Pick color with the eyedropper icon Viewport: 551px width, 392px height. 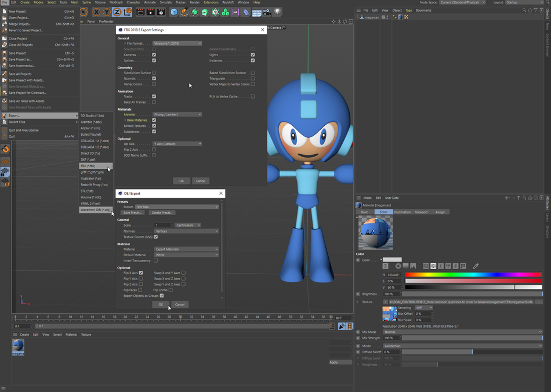[x=476, y=266]
